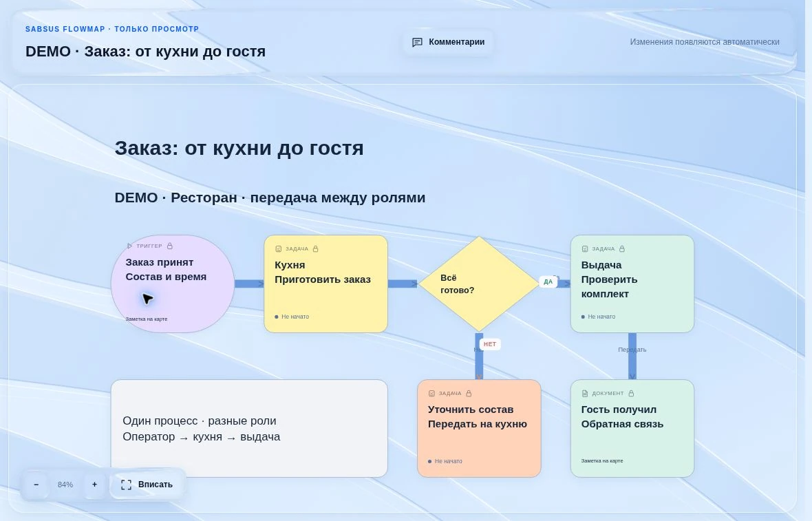812x521 pixels.
Task: Click the Вписать fit-to-screen button
Action: coord(147,485)
